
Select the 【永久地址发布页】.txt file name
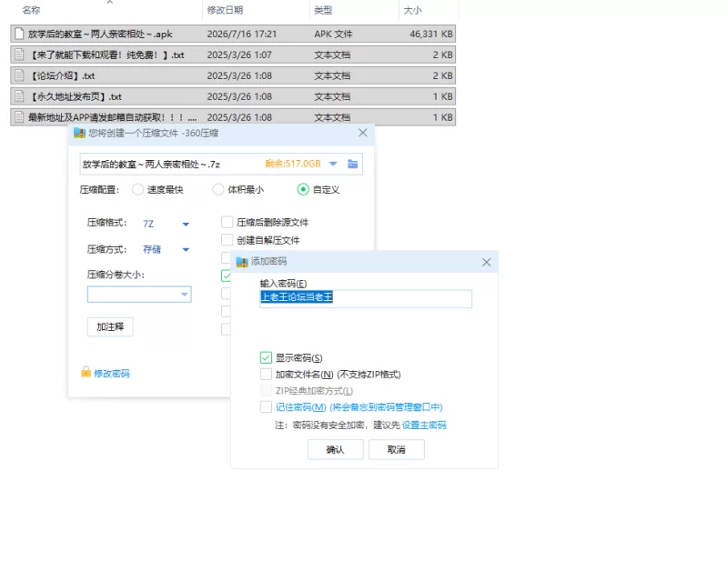tap(75, 96)
